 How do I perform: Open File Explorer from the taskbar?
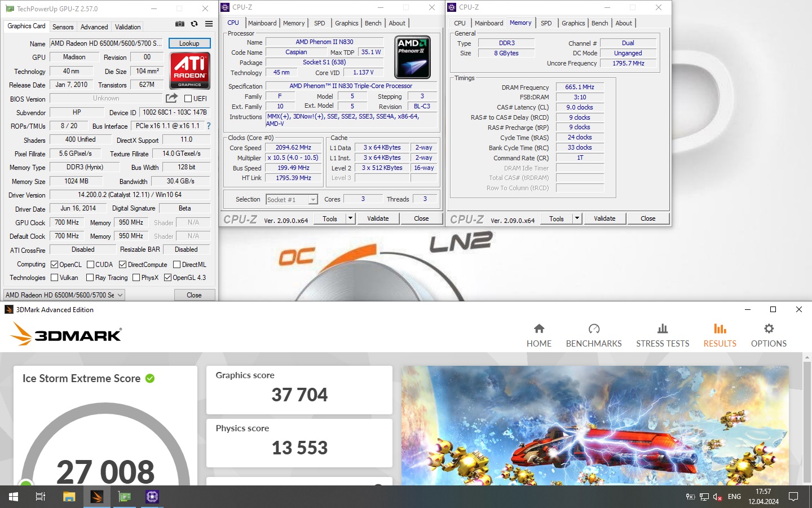(69, 497)
